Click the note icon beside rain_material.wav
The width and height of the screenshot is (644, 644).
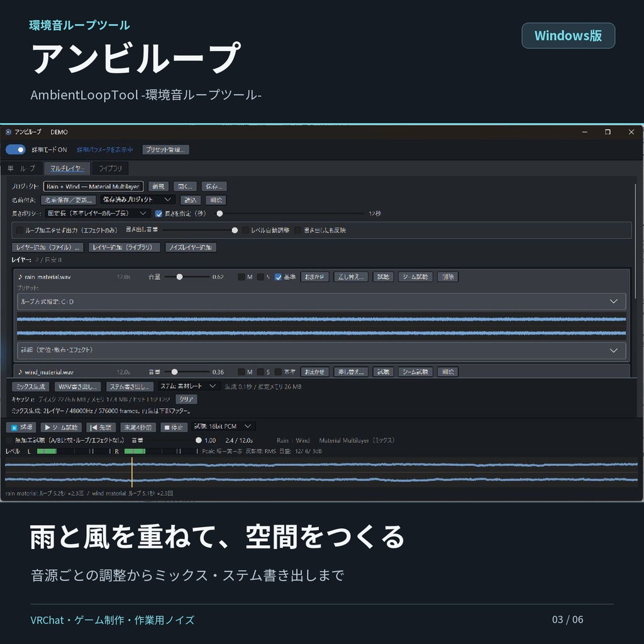pyautogui.click(x=20, y=277)
